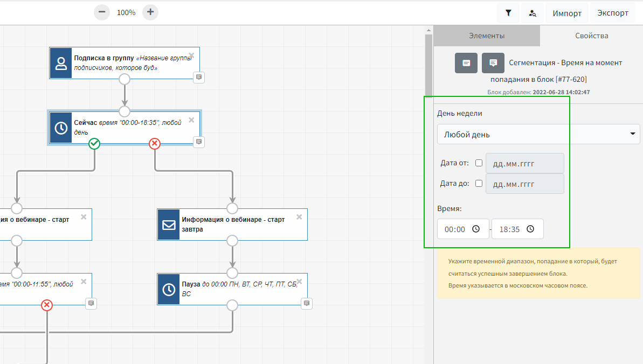643x364 pixels.
Task: Click the zoom in plus button
Action: click(150, 12)
